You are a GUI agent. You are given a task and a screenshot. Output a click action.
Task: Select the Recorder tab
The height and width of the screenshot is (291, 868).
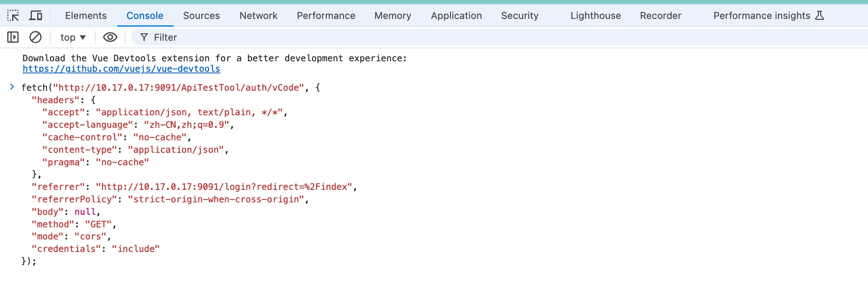click(x=660, y=16)
